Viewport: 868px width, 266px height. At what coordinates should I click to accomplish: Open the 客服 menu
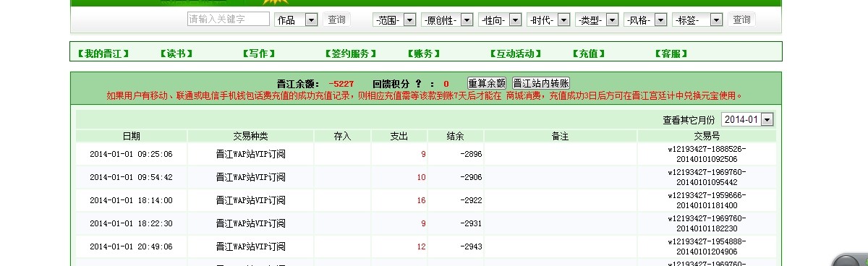click(671, 53)
